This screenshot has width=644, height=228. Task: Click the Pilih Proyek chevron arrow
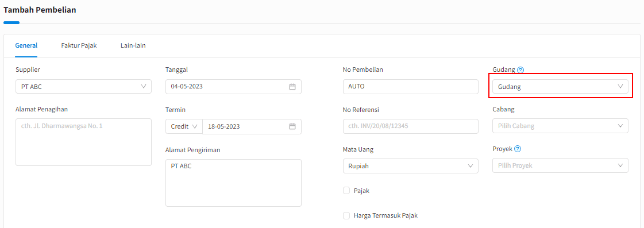coord(620,165)
